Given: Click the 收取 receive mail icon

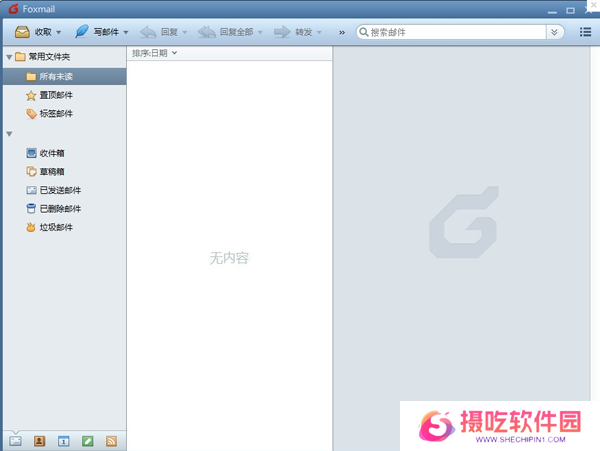Looking at the screenshot, I should coord(22,32).
